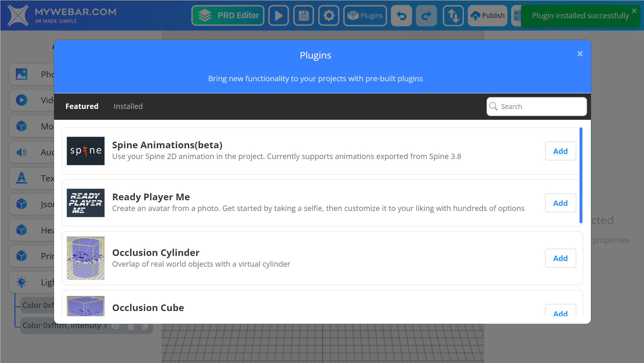644x363 pixels.
Task: Open settings gear in top toolbar
Action: (329, 15)
